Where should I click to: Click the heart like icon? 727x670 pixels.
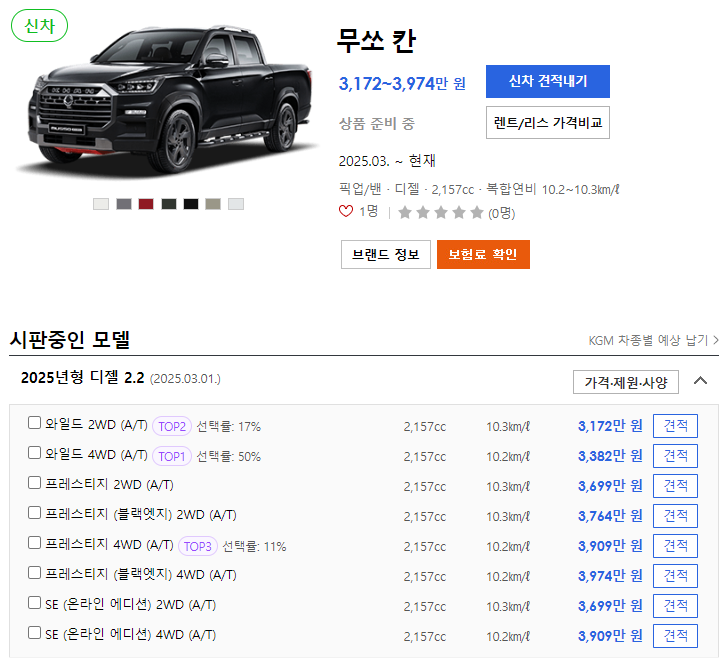[346, 211]
